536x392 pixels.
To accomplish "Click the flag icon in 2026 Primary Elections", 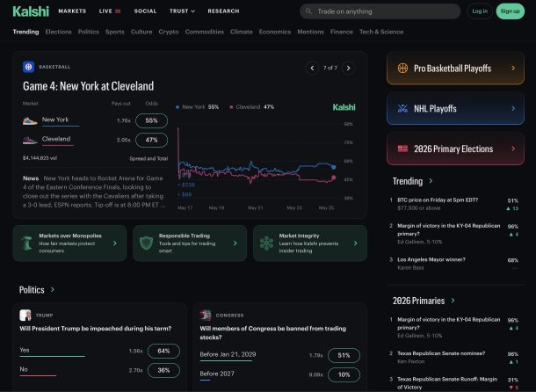I will (402, 149).
